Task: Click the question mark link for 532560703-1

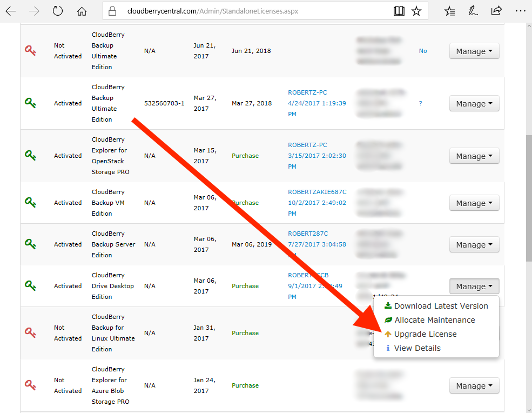Action: (420, 103)
